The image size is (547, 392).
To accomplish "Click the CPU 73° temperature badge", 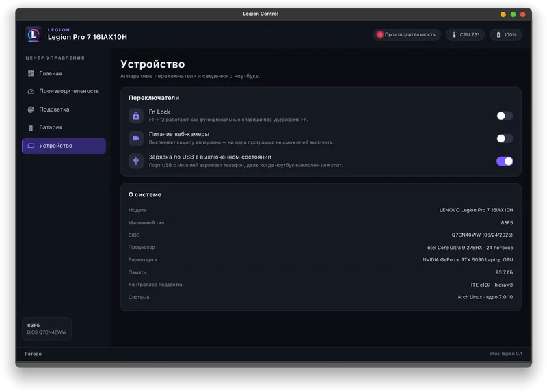I will click(466, 35).
